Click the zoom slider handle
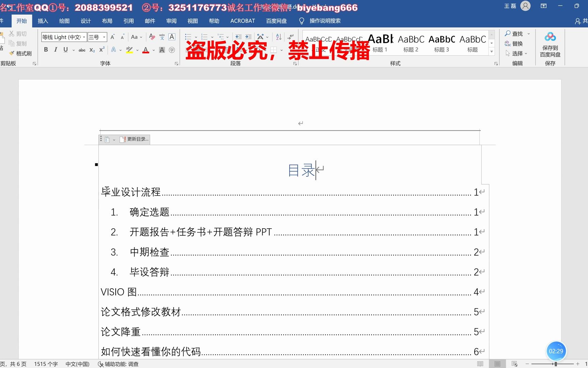This screenshot has width=588, height=368. click(x=556, y=364)
